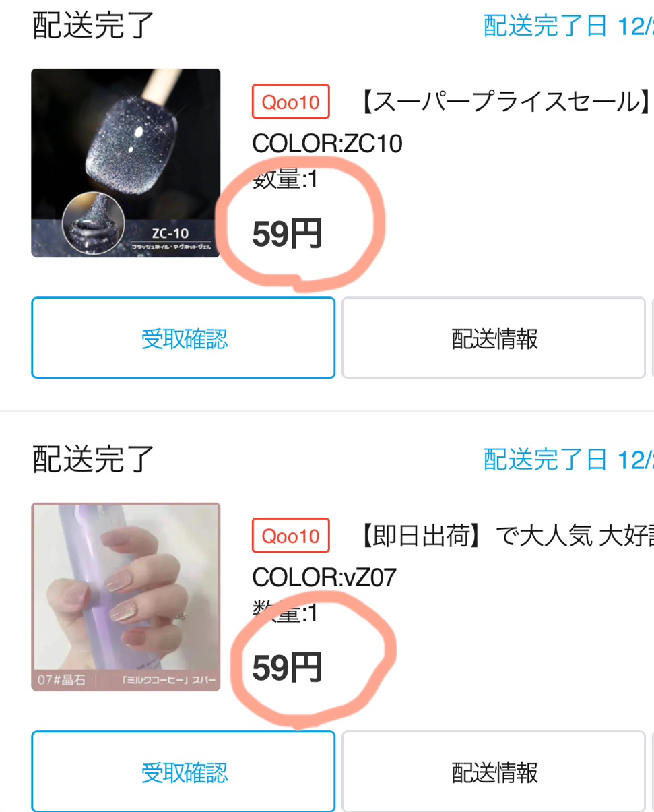Confirm receipt (受取確認) for the ZC10 order
The height and width of the screenshot is (812, 654).
pyautogui.click(x=183, y=338)
